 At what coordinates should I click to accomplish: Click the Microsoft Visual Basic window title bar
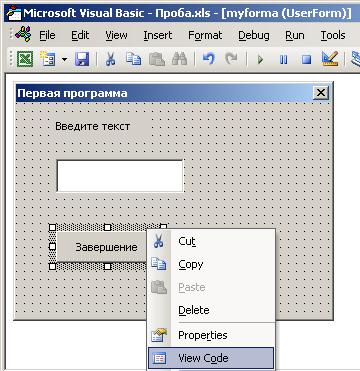(182, 12)
